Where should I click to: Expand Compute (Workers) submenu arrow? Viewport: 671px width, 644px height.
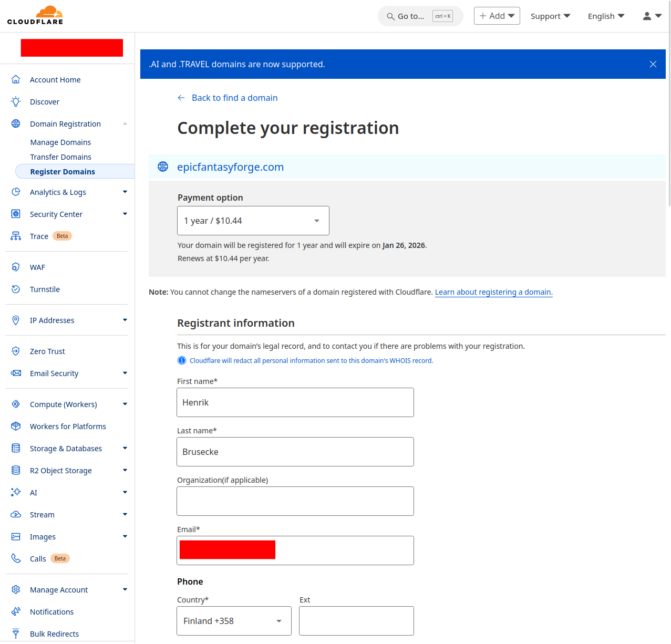tap(125, 404)
